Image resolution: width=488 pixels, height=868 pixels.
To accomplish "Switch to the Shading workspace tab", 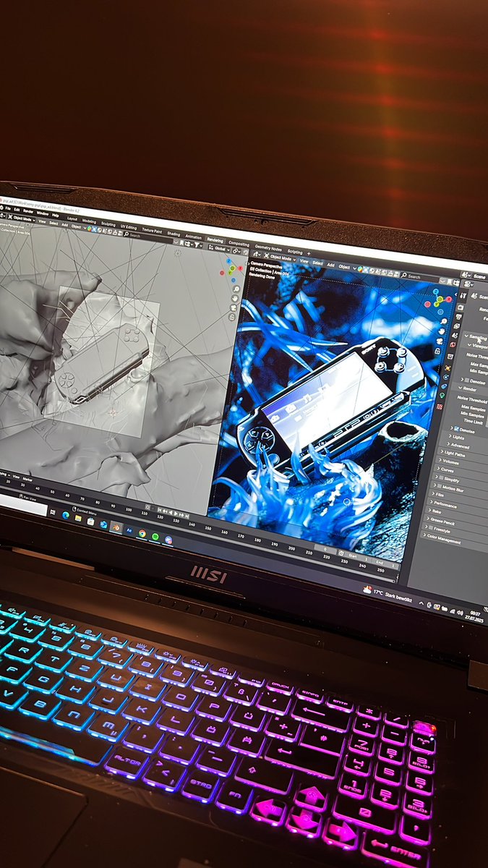I will click(174, 234).
